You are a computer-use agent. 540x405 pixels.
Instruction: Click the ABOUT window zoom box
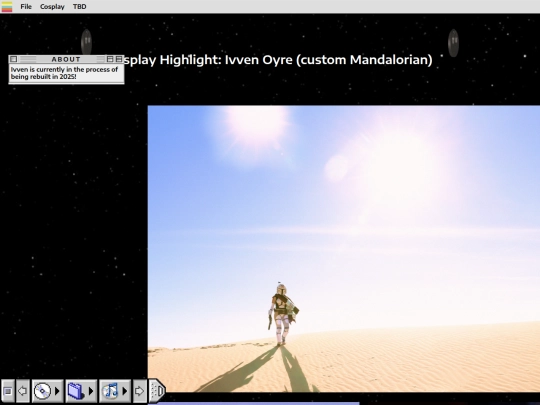pos(110,59)
